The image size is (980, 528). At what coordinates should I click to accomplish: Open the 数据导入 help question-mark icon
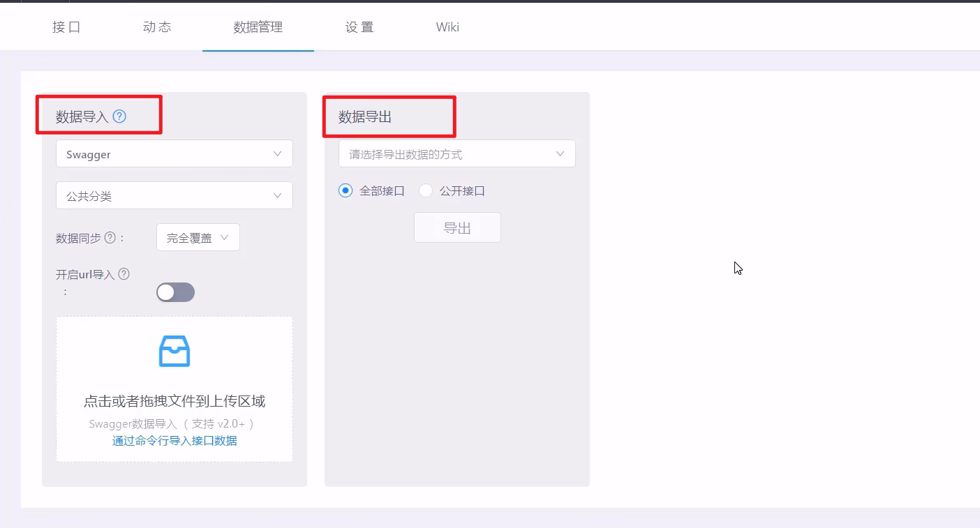point(119,116)
